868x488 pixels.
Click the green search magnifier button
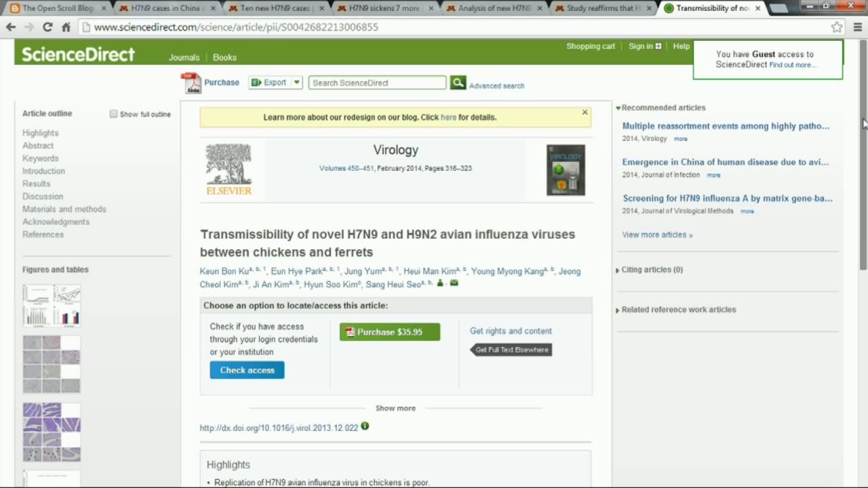point(458,83)
